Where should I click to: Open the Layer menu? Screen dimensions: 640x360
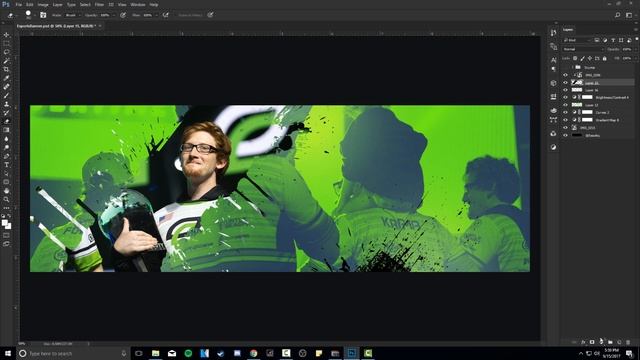tap(58, 4)
